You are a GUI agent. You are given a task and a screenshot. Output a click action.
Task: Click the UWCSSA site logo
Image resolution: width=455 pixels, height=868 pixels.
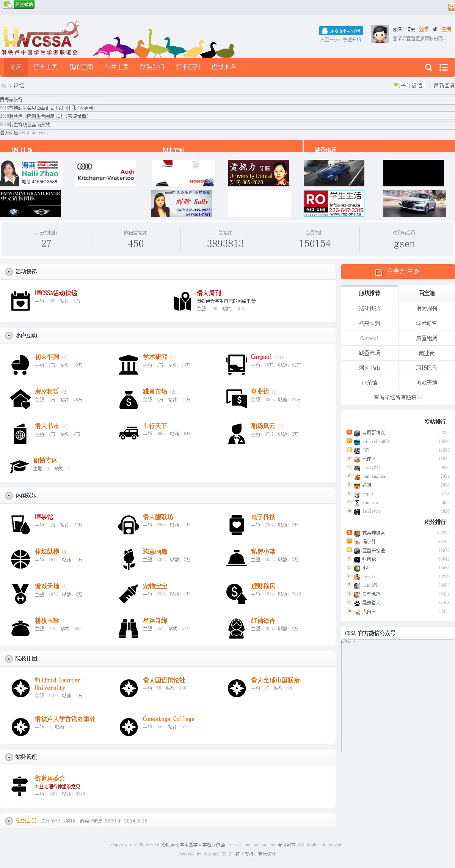[40, 38]
